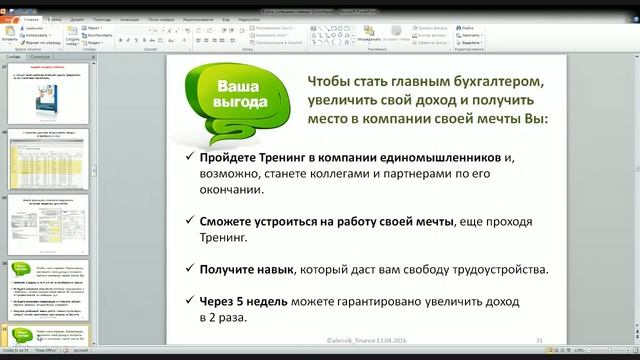Switch to the Design (Дизайн) ribbon tab
This screenshot has height=360, width=640.
[77, 19]
